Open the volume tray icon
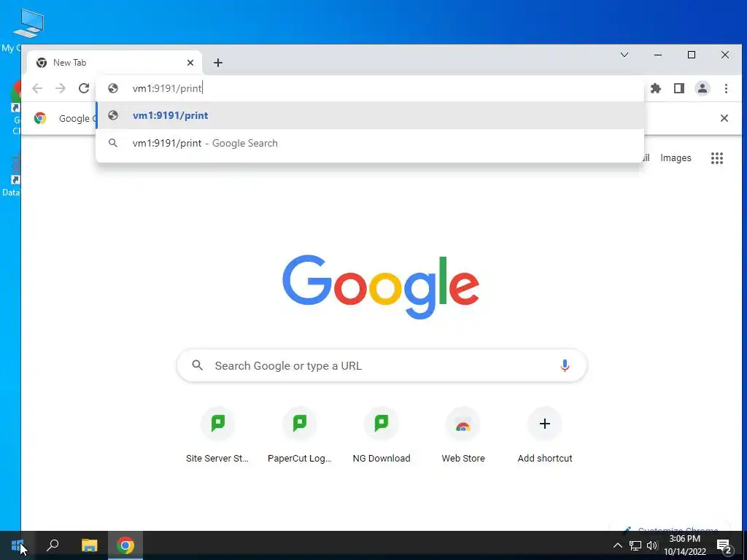747x560 pixels. pyautogui.click(x=652, y=545)
